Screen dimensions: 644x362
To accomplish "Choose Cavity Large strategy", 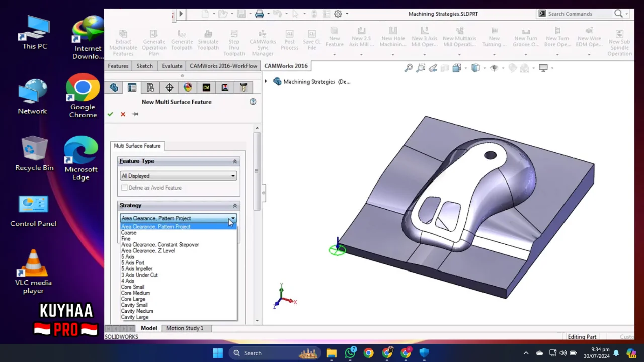I will pos(179,317).
